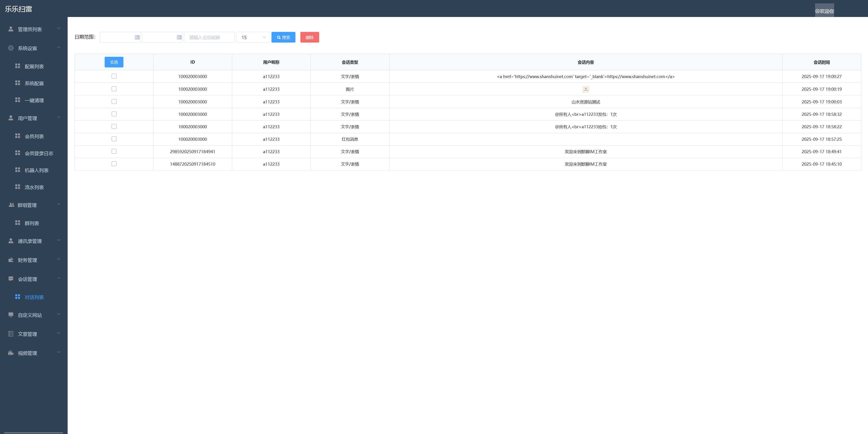Open the 群列表 menu item
Image resolution: width=868 pixels, height=434 pixels.
(32, 223)
